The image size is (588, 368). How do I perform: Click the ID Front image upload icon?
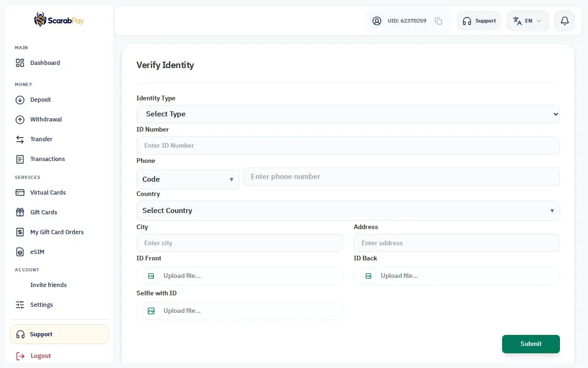pyautogui.click(x=151, y=276)
